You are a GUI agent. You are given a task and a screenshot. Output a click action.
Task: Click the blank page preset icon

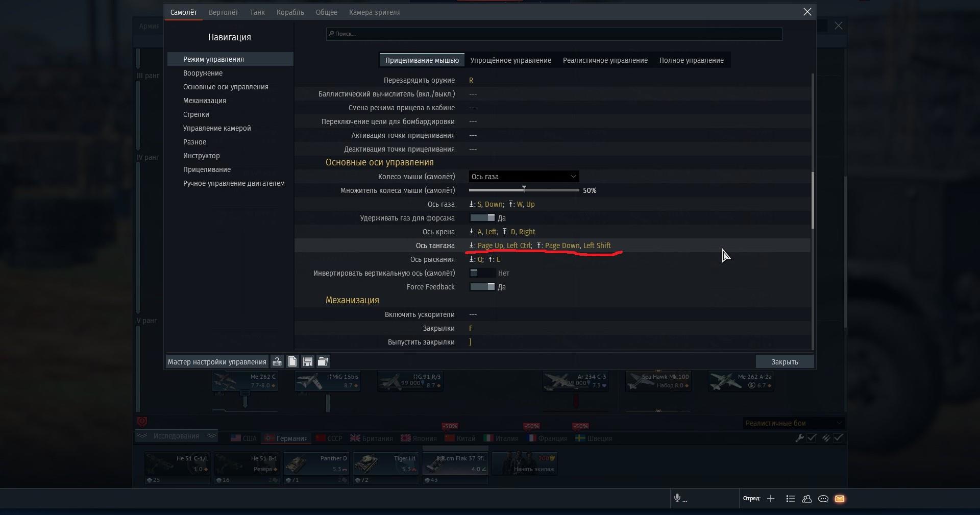[292, 362]
